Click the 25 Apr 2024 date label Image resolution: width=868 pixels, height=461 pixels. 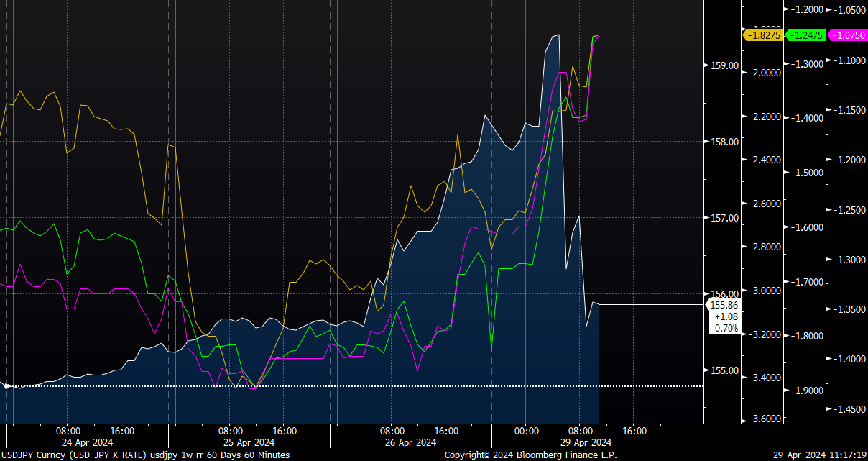click(249, 442)
